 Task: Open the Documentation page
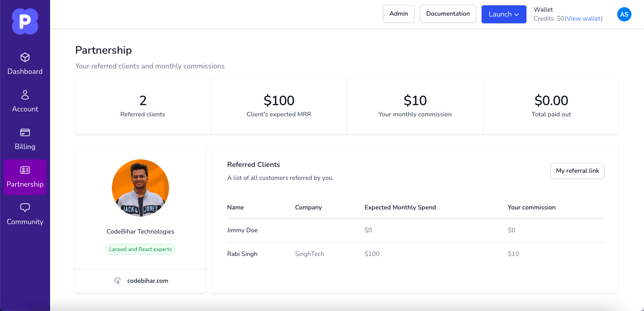[448, 14]
